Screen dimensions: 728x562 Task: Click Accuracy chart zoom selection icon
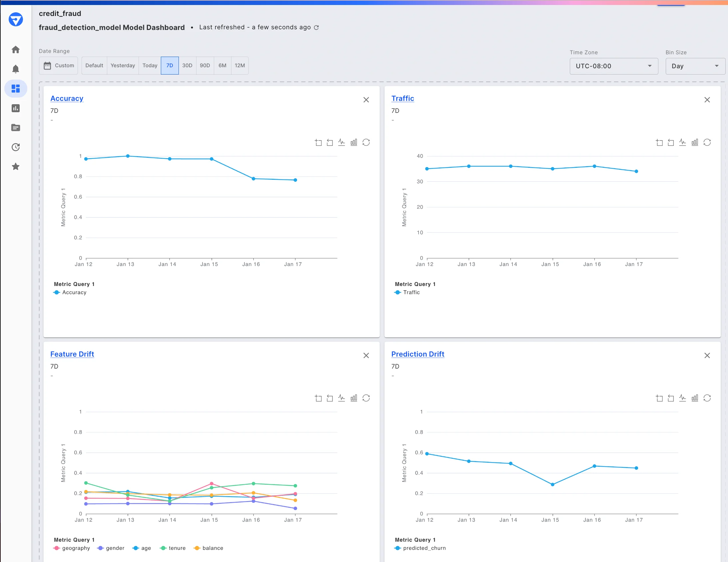pyautogui.click(x=318, y=142)
